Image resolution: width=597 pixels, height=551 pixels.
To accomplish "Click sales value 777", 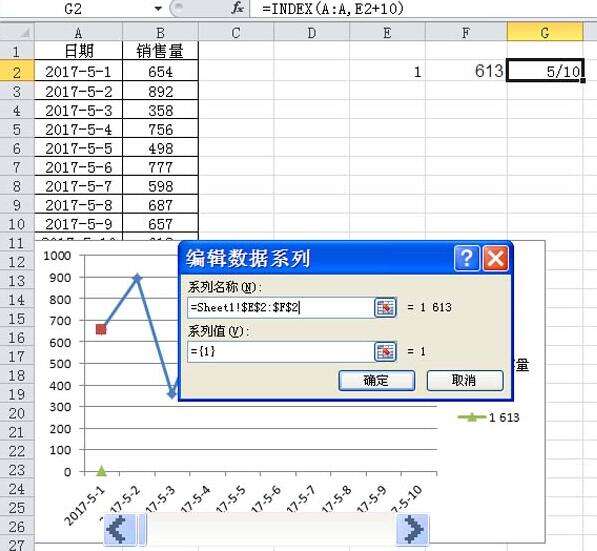I will pos(160,167).
